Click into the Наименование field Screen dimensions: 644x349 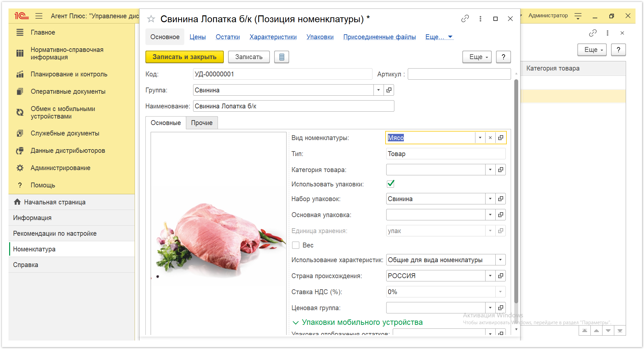coord(293,106)
